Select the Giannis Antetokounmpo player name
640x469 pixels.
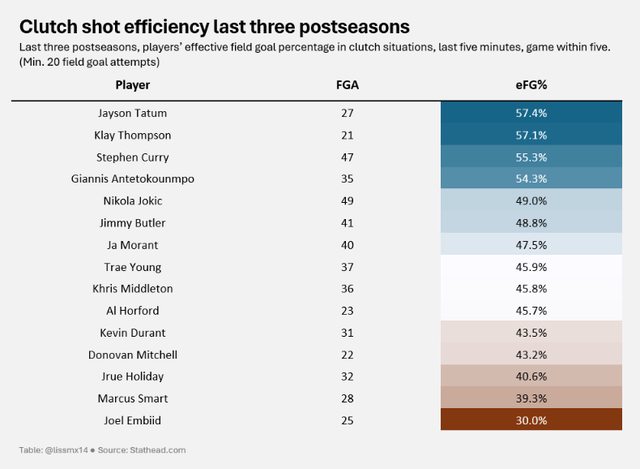pyautogui.click(x=133, y=180)
